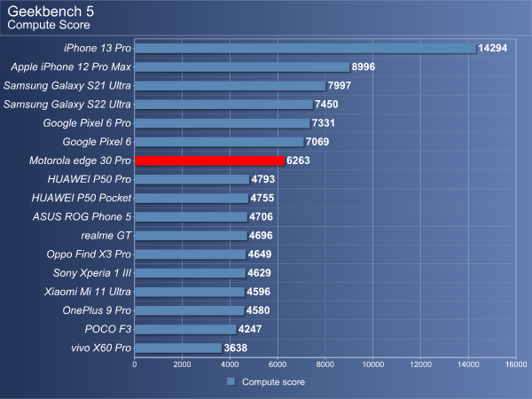Select the iPhone 13 Pro score 14294
Viewport: 532px width, 399px height.
(x=493, y=48)
